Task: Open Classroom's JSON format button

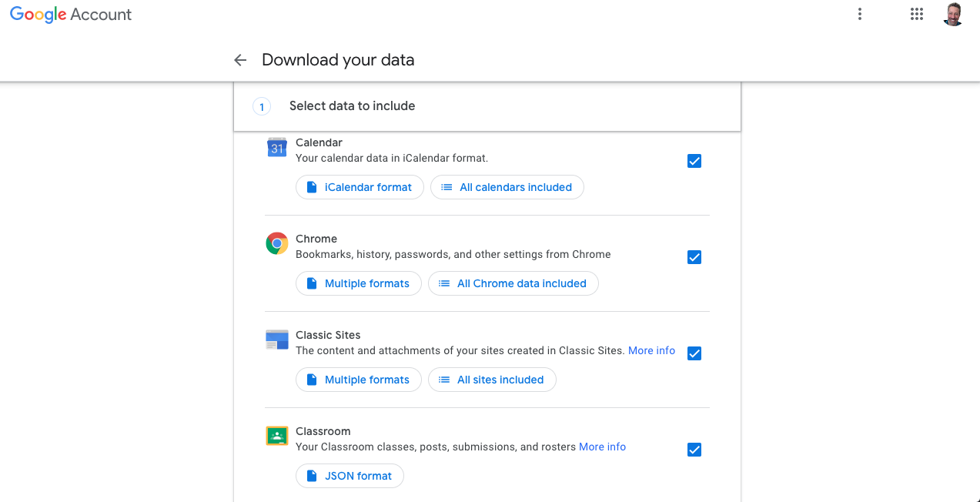Action: coord(350,476)
